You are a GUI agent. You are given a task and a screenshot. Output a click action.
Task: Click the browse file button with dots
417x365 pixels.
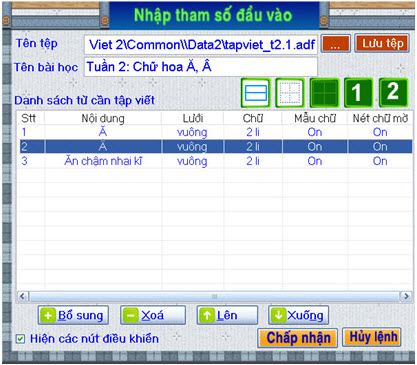coord(336,44)
